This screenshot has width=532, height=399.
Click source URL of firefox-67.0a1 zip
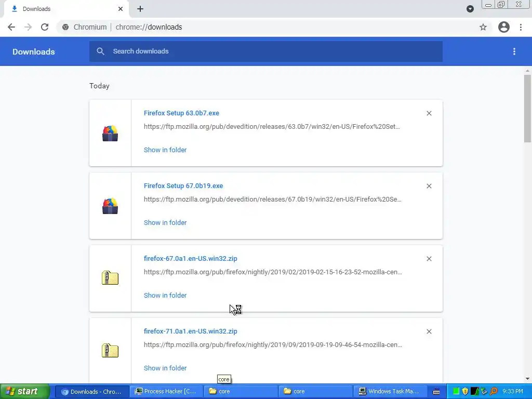point(273,272)
